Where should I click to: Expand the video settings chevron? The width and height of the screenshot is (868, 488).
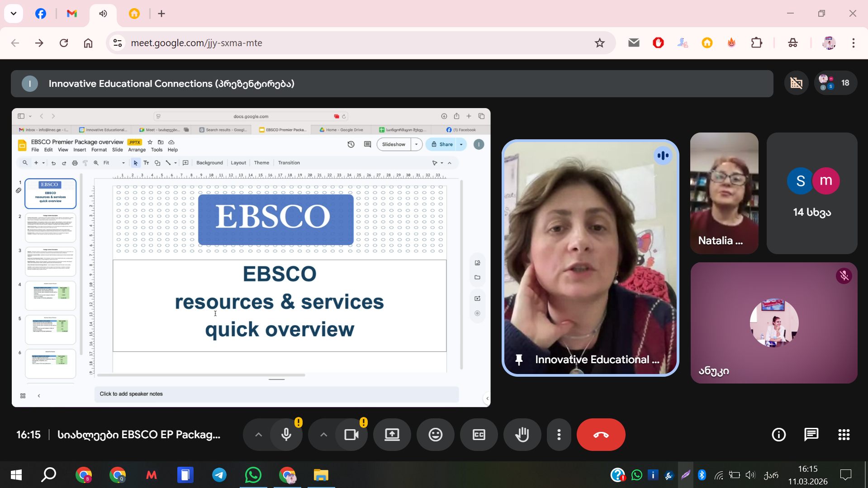point(323,435)
